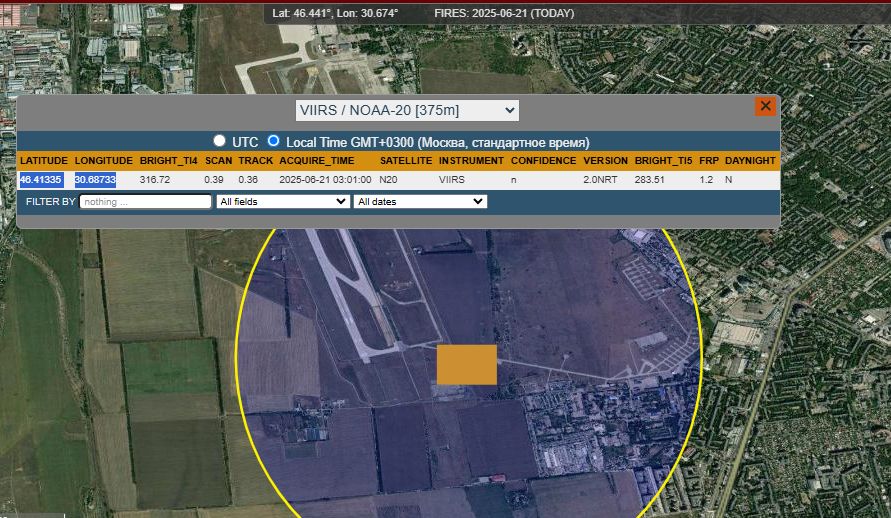Click track value 0.36
891x518 pixels.
click(x=248, y=179)
